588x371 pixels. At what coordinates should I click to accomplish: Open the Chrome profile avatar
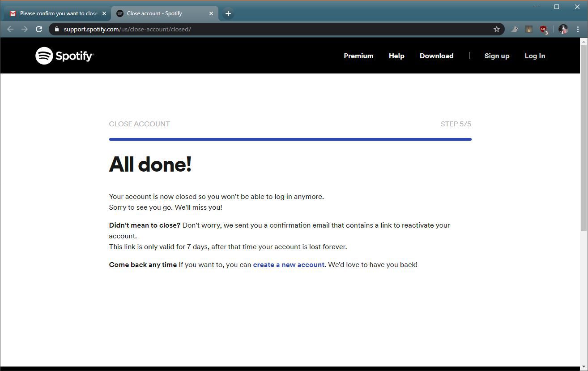pos(563,29)
